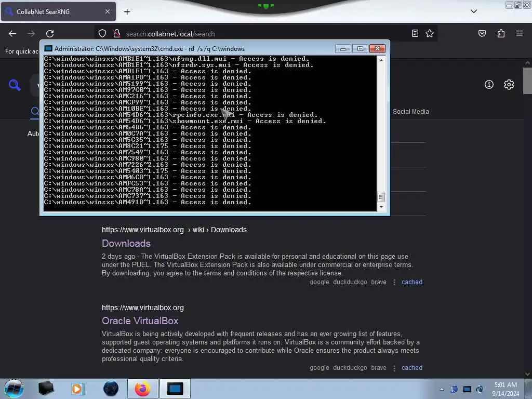Click the nfsrdr.sys.mui access denied line
Viewport: 532px width, 399px height.
[x=179, y=65]
